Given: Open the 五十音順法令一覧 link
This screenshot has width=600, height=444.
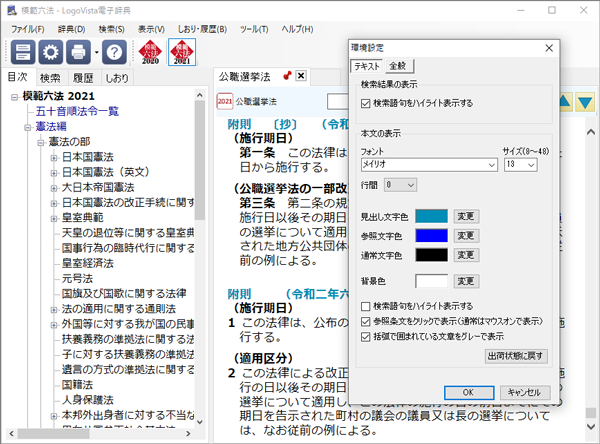Looking at the screenshot, I should point(77,111).
